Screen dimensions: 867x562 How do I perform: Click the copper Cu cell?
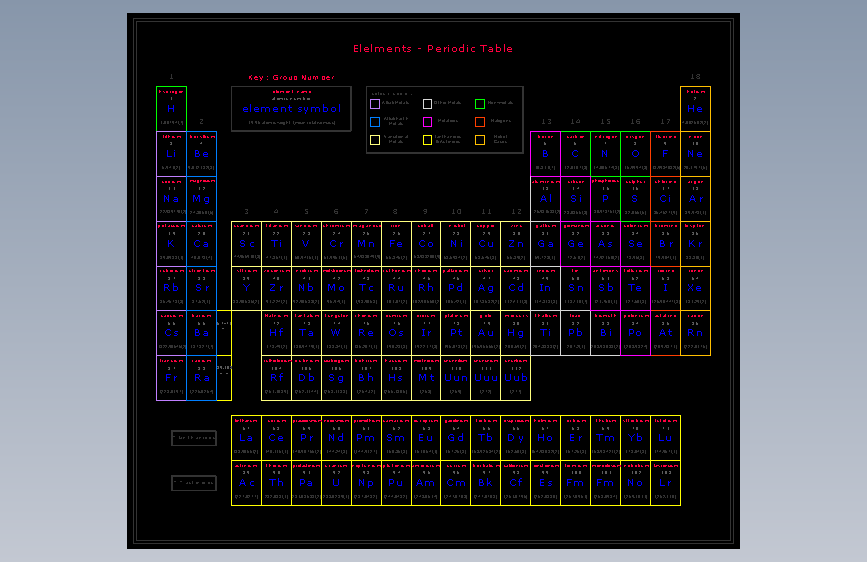pyautogui.click(x=485, y=243)
